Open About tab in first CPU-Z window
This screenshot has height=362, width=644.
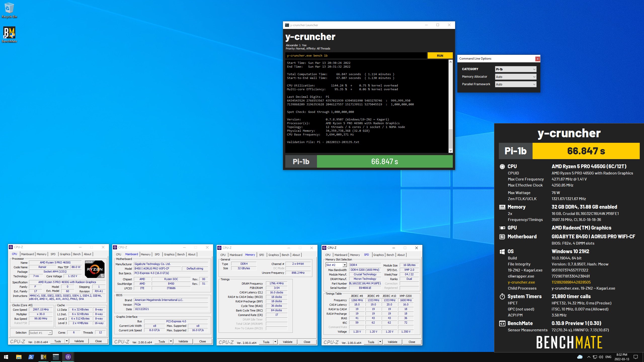88,254
